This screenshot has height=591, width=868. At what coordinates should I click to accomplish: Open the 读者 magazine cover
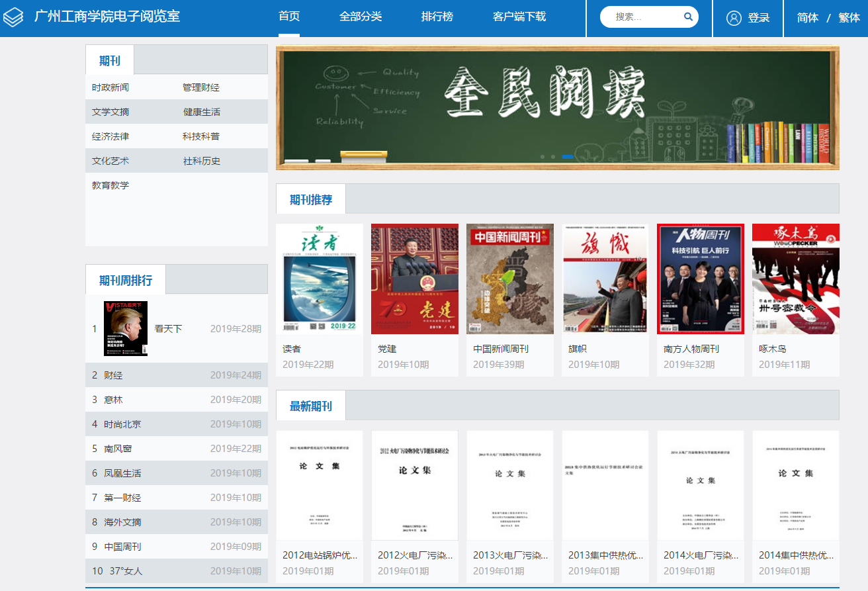point(320,279)
